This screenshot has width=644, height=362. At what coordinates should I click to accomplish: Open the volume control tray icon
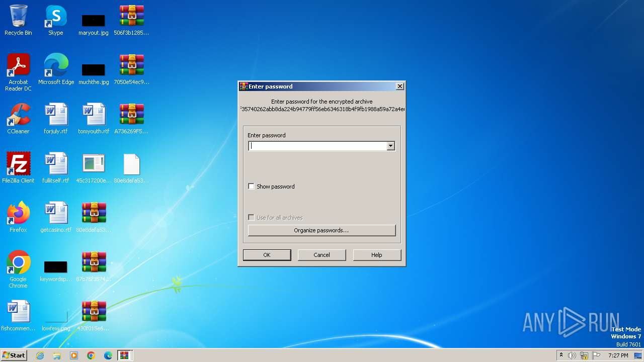[x=572, y=355]
